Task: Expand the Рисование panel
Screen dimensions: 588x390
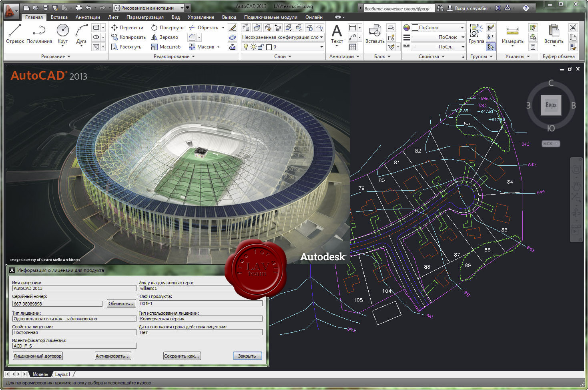Action: 56,56
